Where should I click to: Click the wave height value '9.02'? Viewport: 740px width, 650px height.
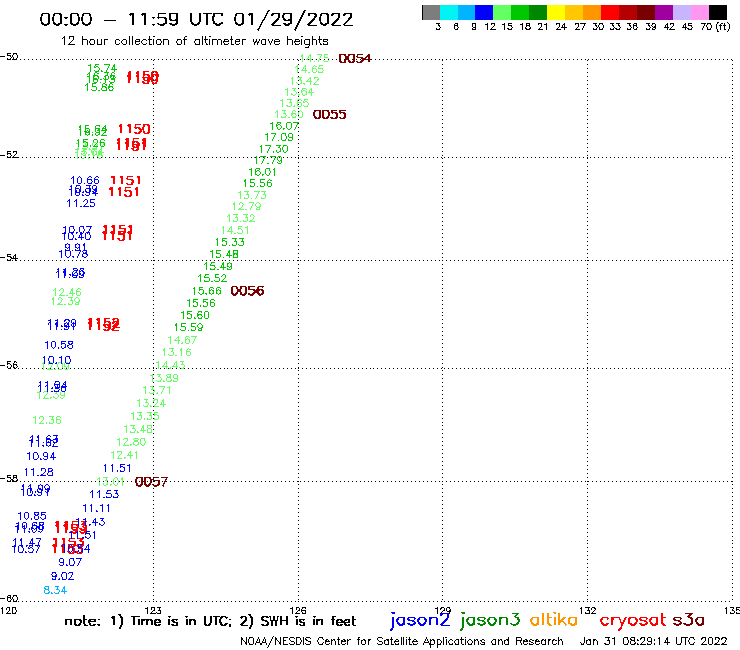click(x=62, y=576)
